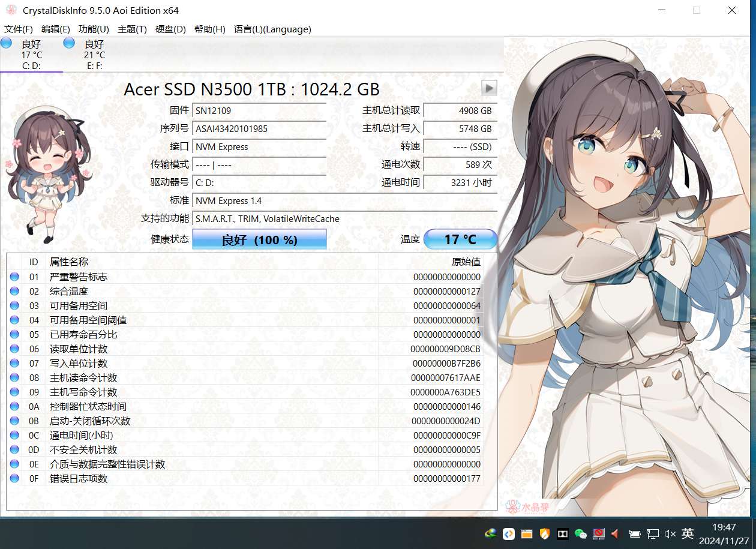Click the 良好 (100 %) health status button

tap(259, 239)
